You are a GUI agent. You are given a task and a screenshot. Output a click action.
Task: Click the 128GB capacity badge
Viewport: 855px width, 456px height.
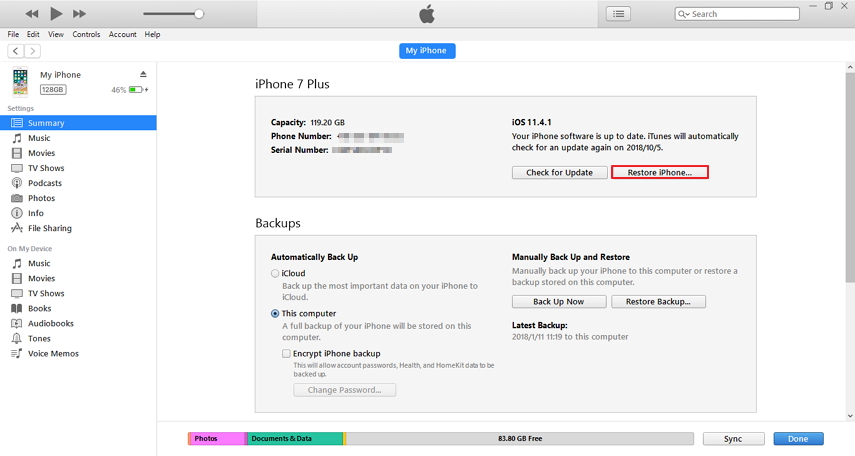click(53, 89)
